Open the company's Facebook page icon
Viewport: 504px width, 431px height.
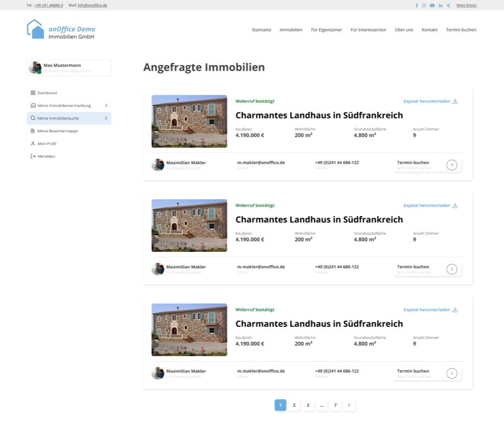(417, 6)
